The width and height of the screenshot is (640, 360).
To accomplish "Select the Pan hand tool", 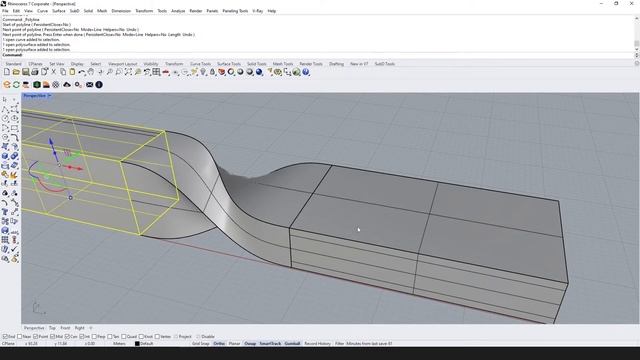I will 91,72.
